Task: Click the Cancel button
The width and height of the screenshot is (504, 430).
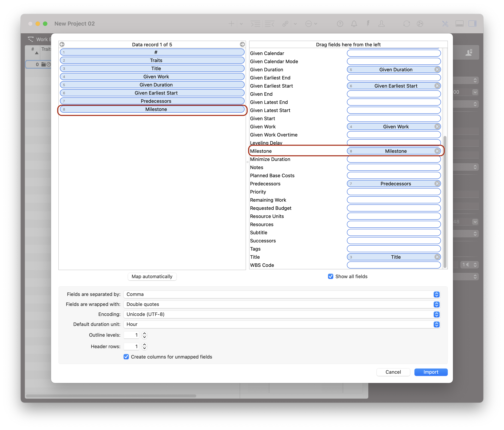Action: click(393, 372)
